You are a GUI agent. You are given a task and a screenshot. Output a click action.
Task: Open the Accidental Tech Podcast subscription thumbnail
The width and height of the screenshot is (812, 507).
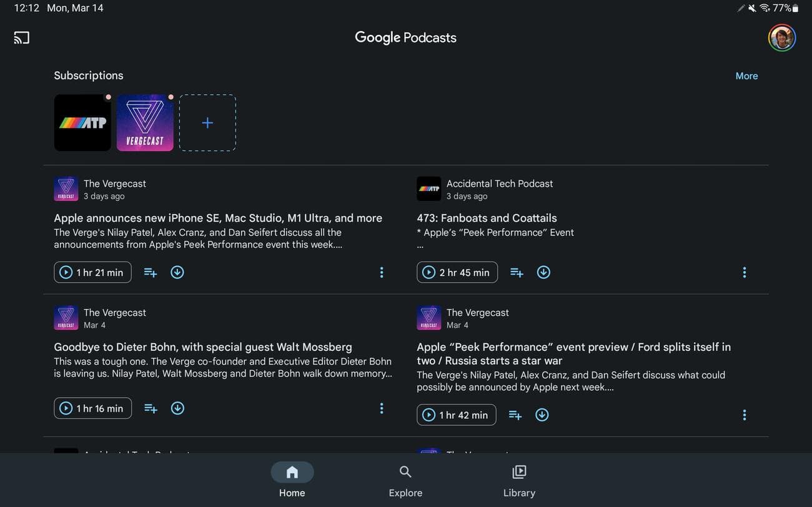click(x=82, y=122)
